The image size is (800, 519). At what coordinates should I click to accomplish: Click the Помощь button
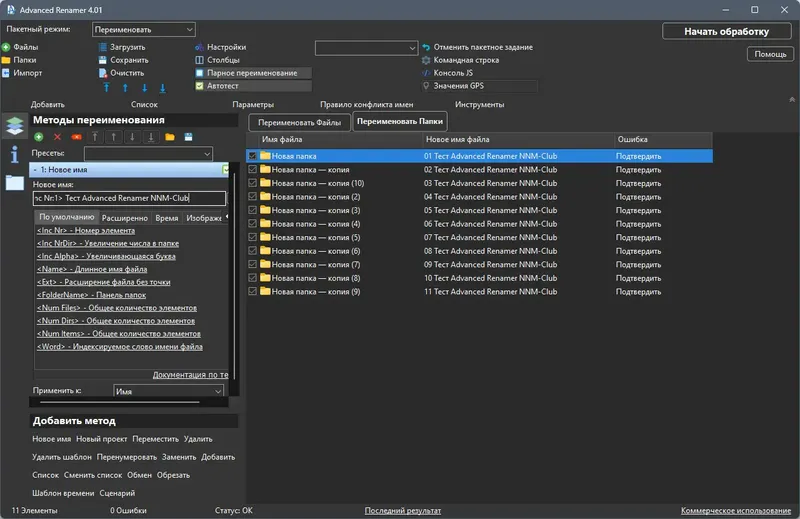770,54
